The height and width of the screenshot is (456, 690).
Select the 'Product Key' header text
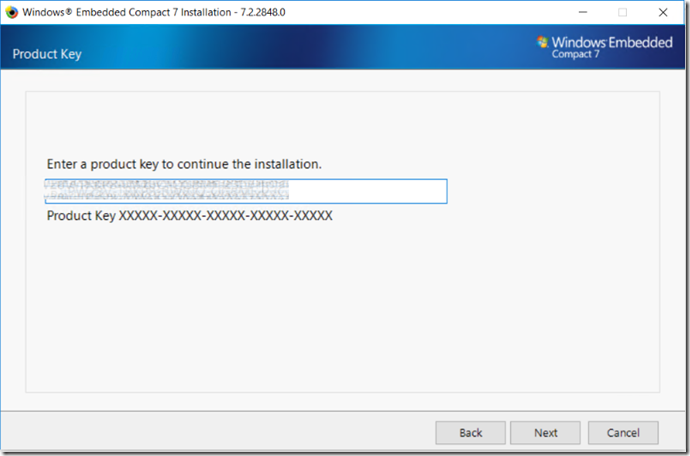(47, 54)
